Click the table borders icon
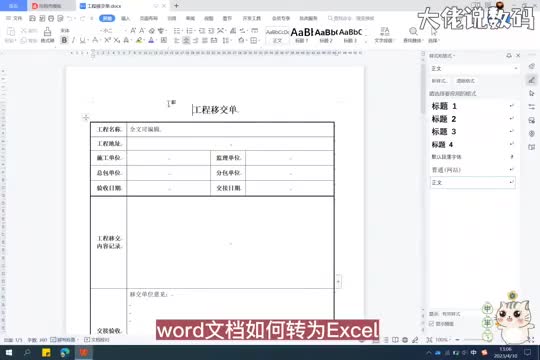The height and width of the screenshot is (360, 540). click(253, 40)
